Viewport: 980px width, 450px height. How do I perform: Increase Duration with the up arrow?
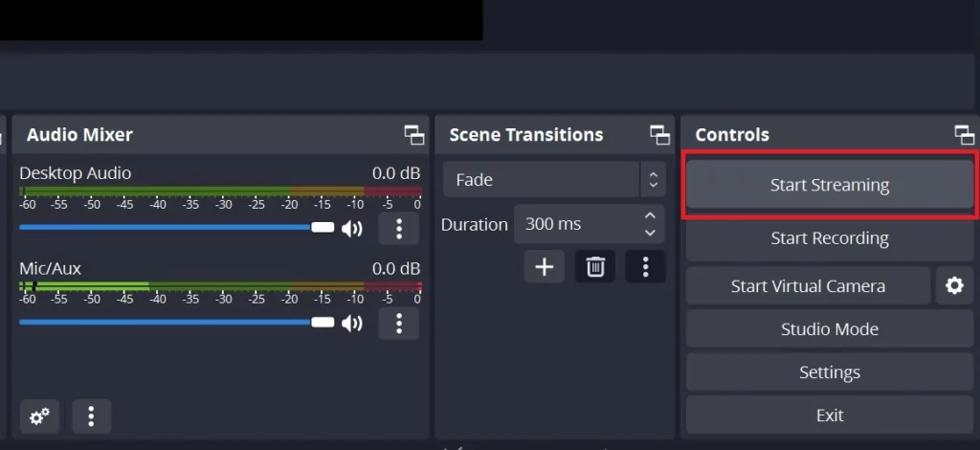tap(650, 215)
